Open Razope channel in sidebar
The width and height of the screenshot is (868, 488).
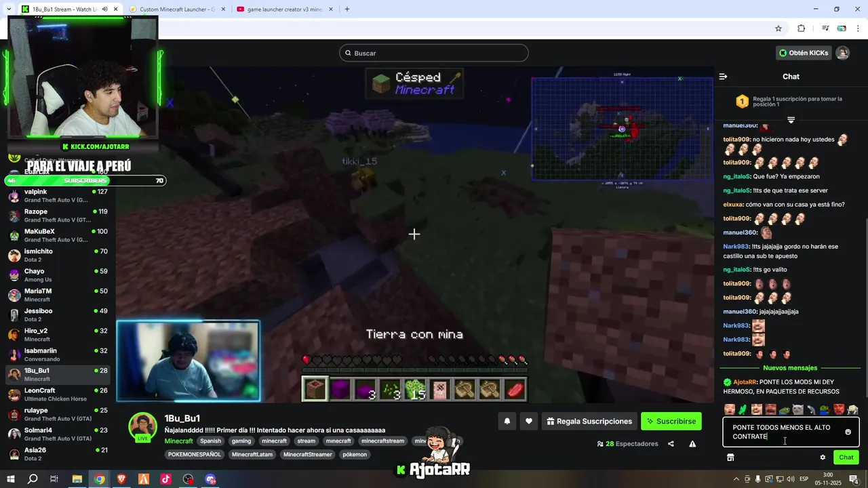point(58,216)
